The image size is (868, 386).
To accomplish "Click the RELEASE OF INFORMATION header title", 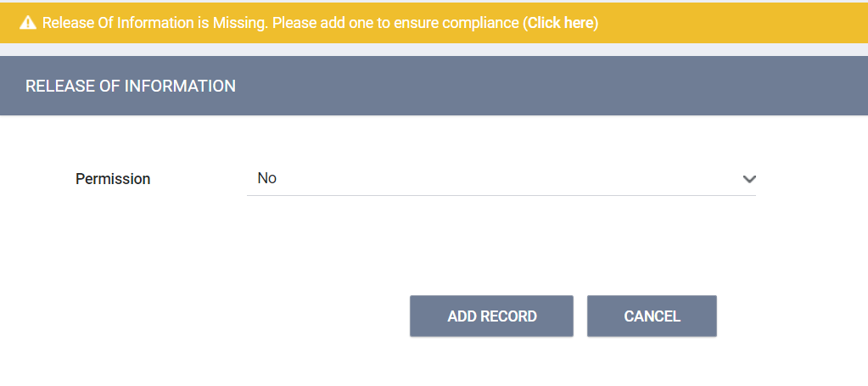I will click(131, 86).
